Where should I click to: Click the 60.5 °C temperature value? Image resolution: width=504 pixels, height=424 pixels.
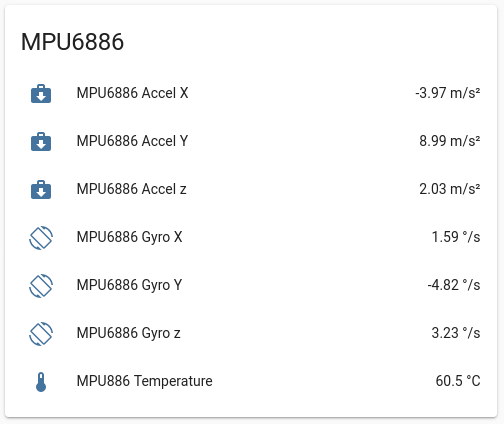[458, 381]
